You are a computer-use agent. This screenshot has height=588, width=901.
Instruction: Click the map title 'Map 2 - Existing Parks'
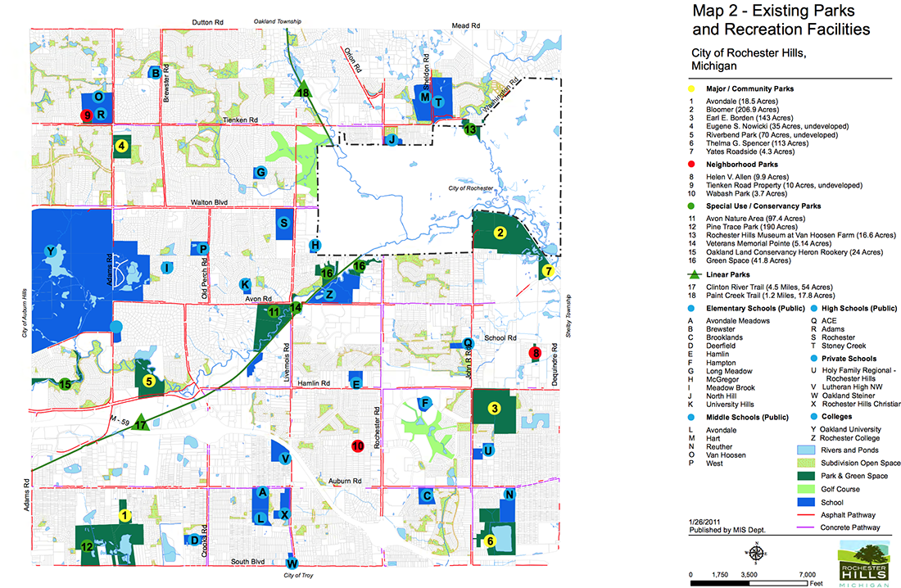click(763, 11)
